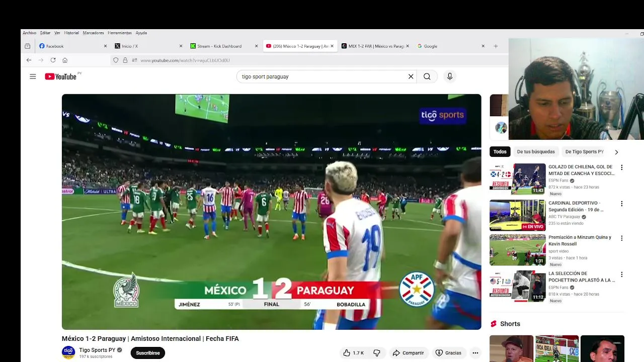Image resolution: width=644 pixels, height=362 pixels.
Task: Open options menu for Premiación a Minzum video
Action: [621, 238]
